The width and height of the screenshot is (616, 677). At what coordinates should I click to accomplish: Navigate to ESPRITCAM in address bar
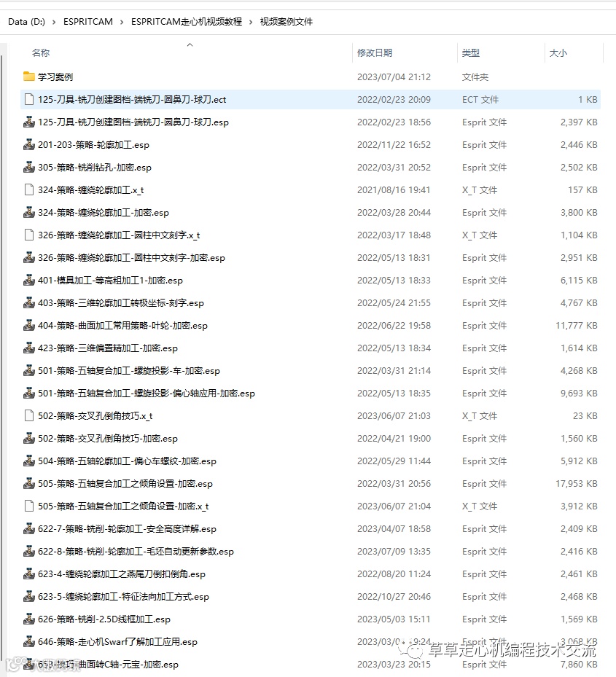coord(88,22)
